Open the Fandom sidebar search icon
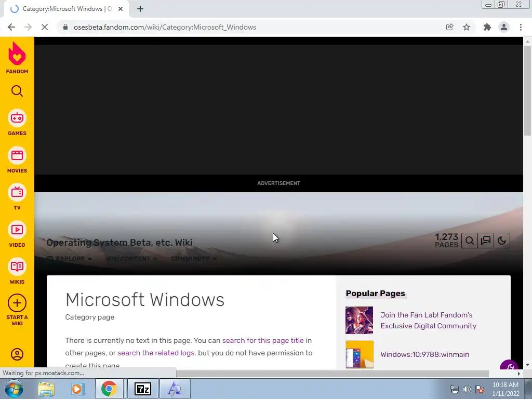 17,91
